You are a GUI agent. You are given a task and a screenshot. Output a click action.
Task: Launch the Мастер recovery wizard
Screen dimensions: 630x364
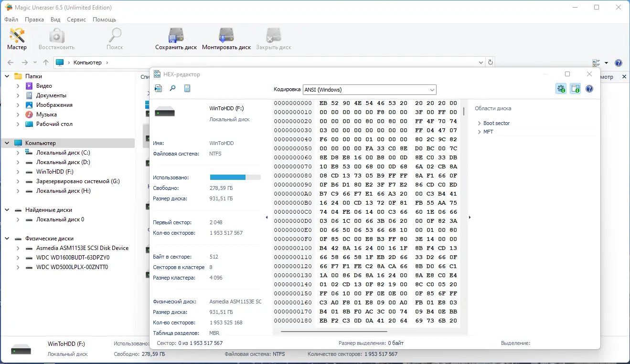(17, 39)
